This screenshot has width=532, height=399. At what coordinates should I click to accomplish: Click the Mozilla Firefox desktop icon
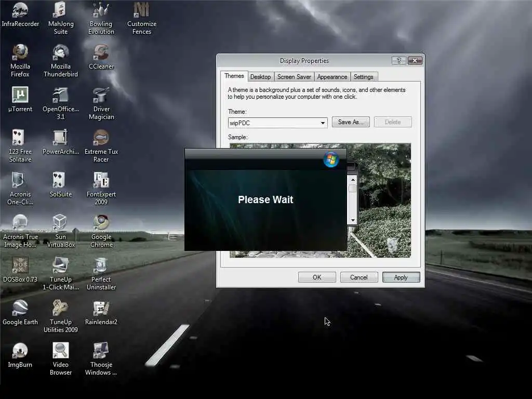tap(20, 61)
